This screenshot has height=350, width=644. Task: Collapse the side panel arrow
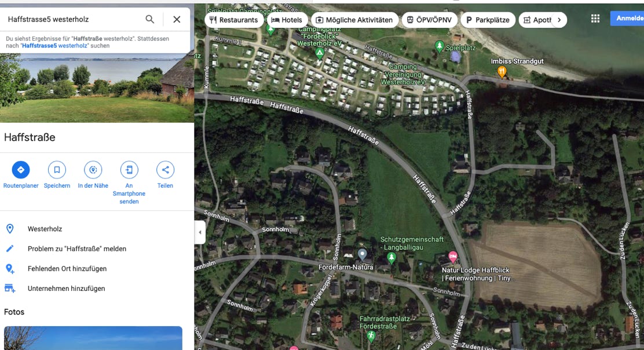click(x=200, y=232)
